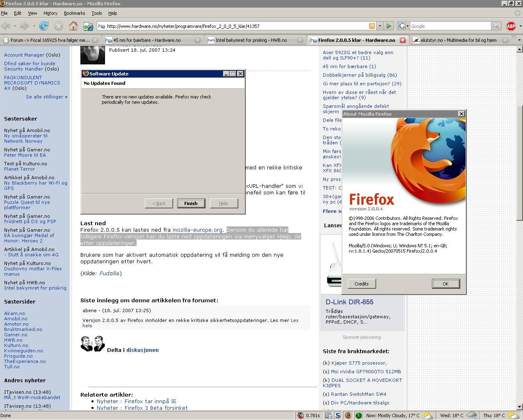Viewport: 523px width, 420px height.
Task: Click the throbber icon at menu bar end
Action: (518, 13)
